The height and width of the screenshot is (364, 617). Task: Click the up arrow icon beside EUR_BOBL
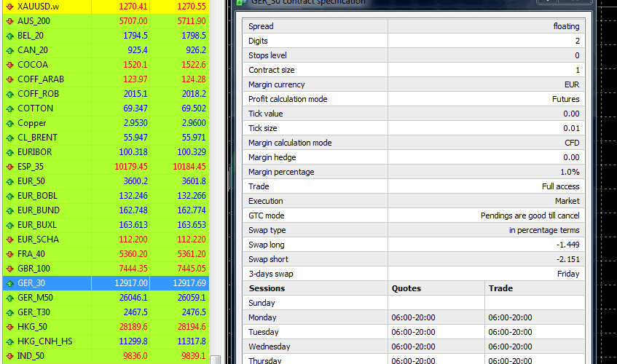click(x=10, y=196)
